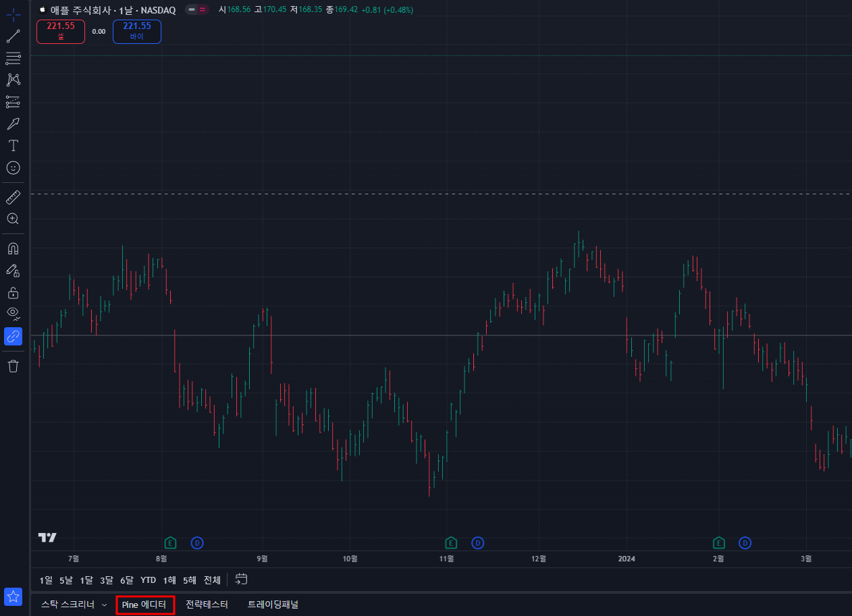Click the red 221.55 셀 button
852x616 pixels.
coord(60,32)
